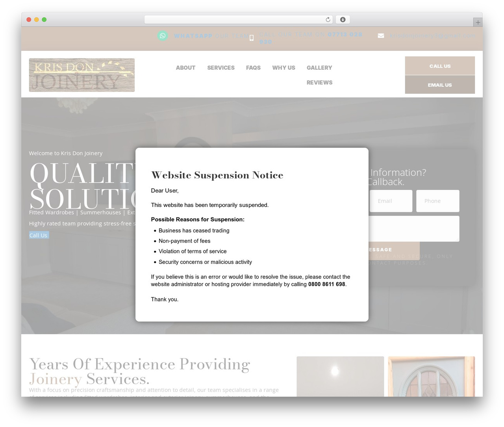This screenshot has width=504, height=427.
Task: Click the macOS yellow minimize button
Action: (x=37, y=20)
